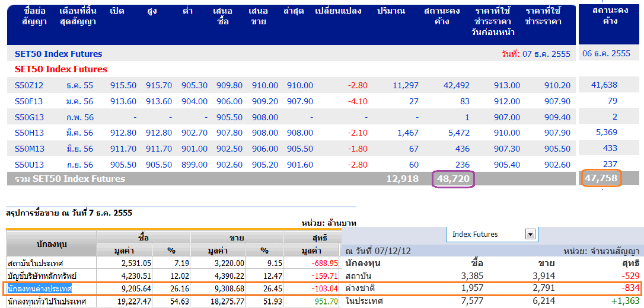
Task: Open the S50H13 contract link
Action: click(x=29, y=133)
